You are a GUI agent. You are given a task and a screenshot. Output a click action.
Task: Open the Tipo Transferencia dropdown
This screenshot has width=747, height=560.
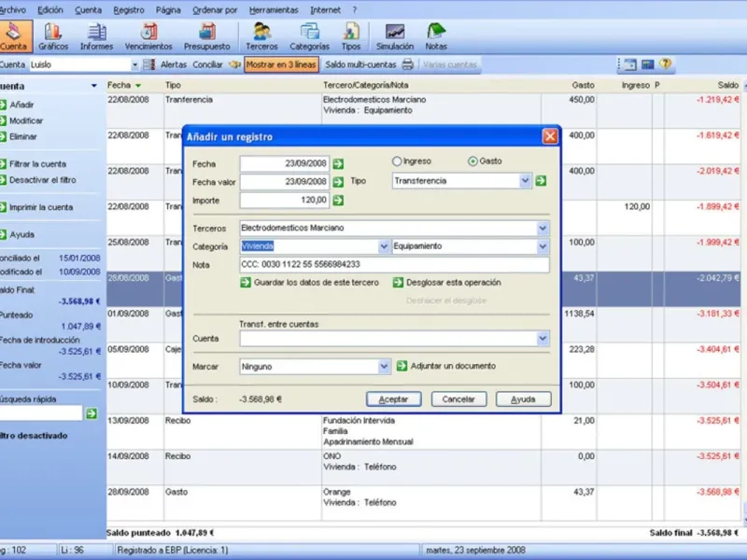(x=525, y=181)
